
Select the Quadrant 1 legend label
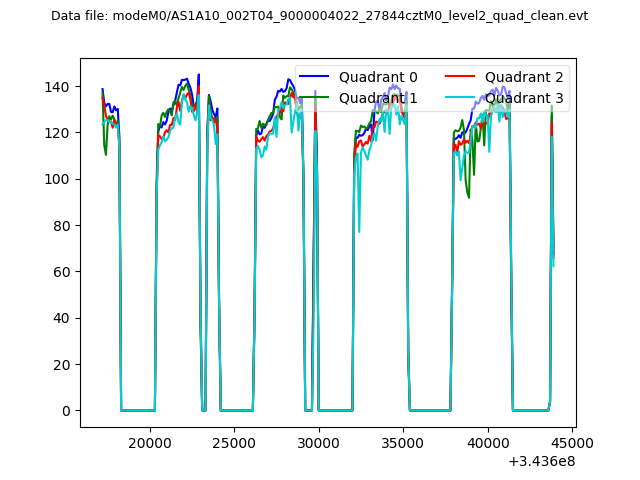(378, 98)
